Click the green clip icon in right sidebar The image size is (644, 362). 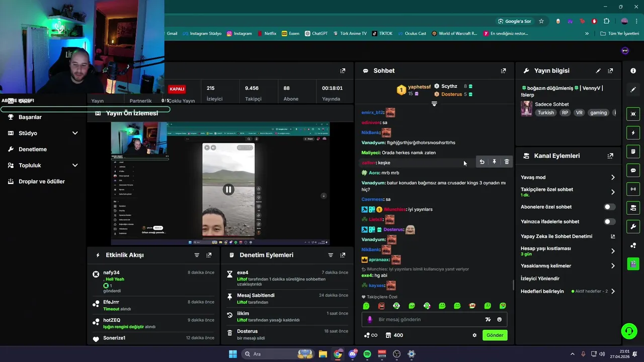coord(633,263)
